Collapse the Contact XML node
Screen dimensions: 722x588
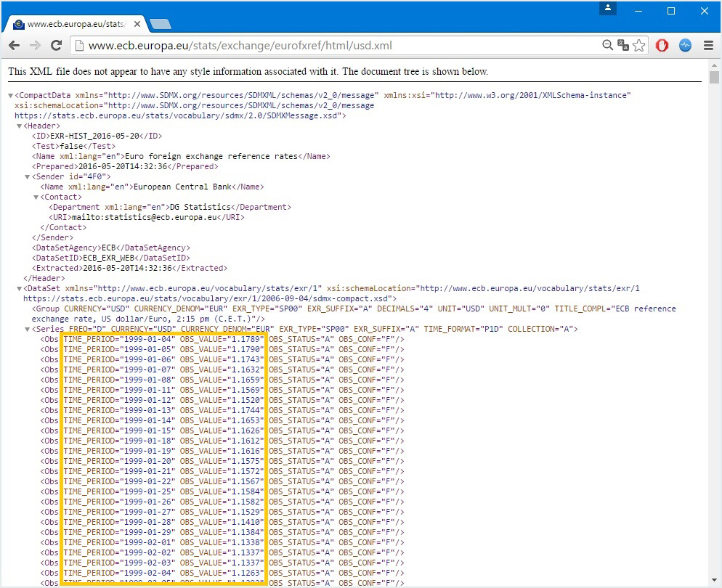tap(36, 197)
